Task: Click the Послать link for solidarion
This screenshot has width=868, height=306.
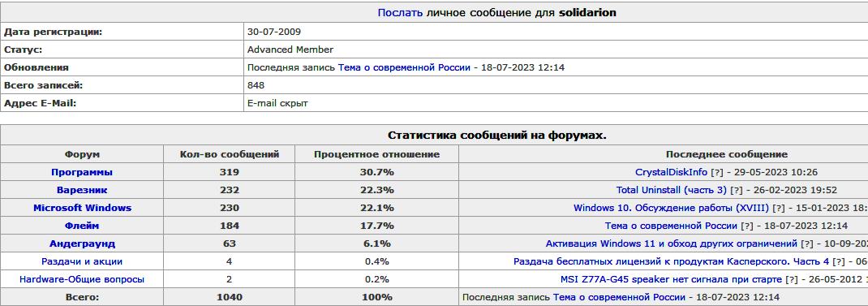Action: 400,12
